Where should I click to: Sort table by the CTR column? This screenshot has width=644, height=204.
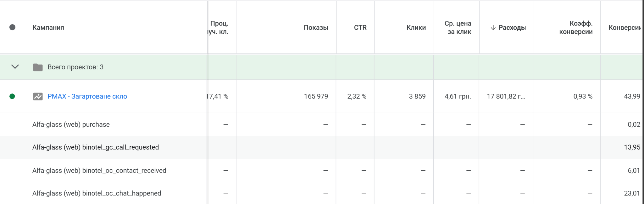pos(360,27)
